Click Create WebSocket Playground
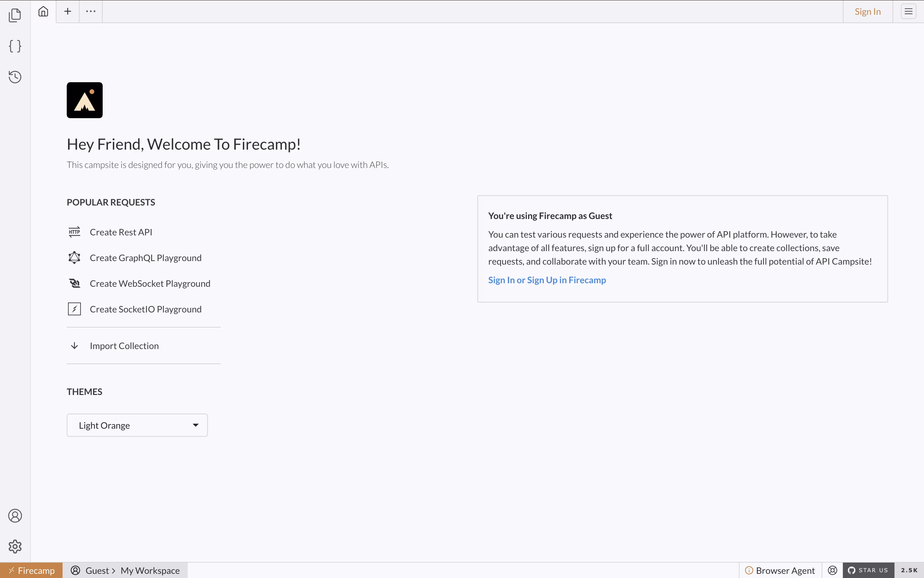 tap(150, 283)
